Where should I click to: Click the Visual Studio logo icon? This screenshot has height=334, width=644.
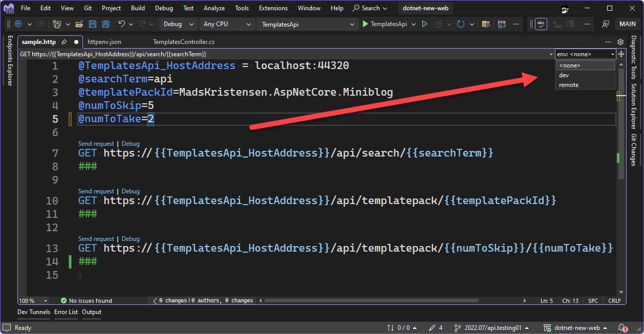9,9
